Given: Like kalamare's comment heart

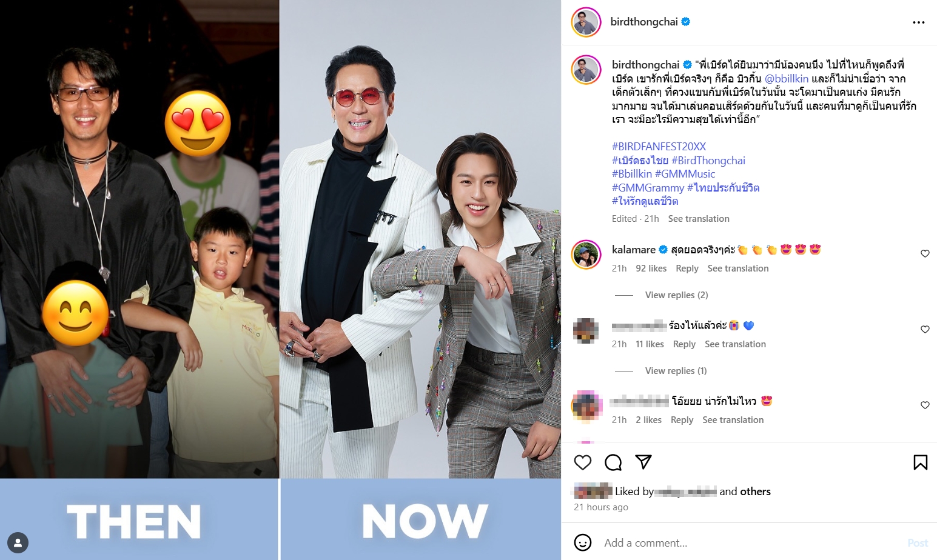Looking at the screenshot, I should pyautogui.click(x=925, y=254).
